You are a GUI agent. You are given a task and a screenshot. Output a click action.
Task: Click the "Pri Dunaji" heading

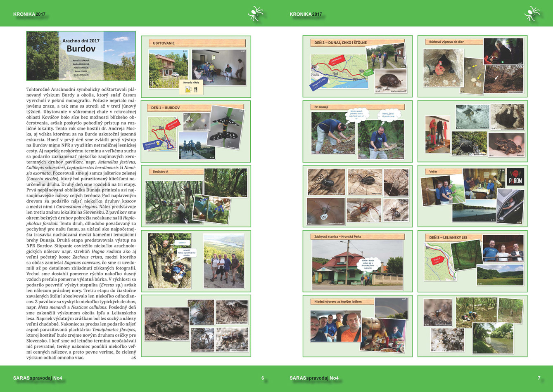click(x=321, y=107)
